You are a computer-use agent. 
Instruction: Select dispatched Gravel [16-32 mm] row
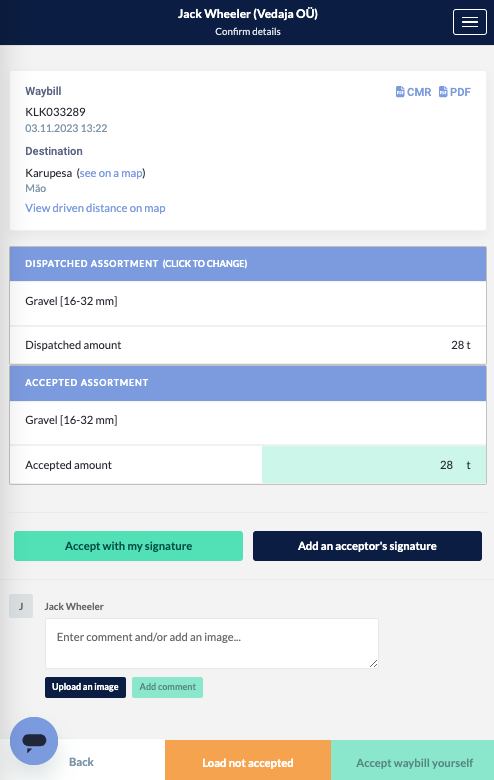pos(248,303)
